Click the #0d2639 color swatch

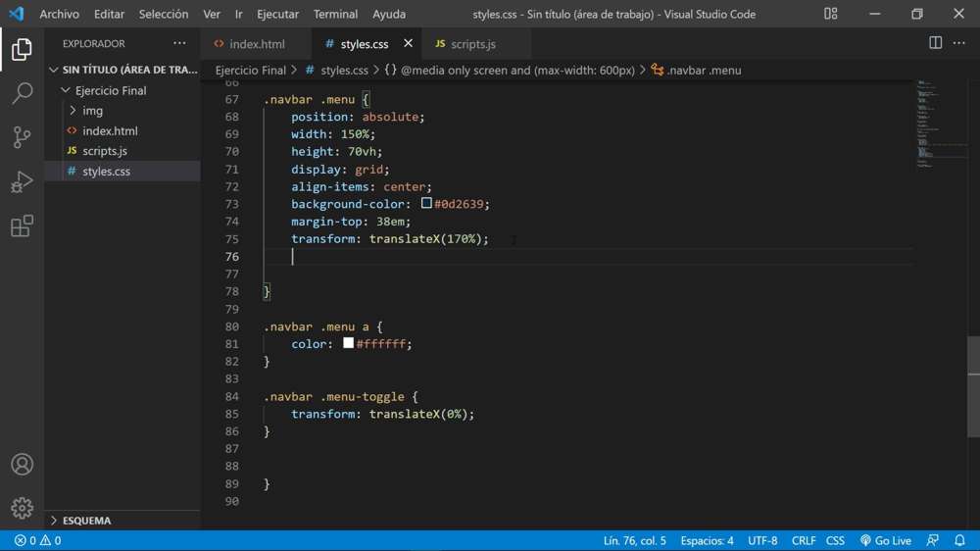pyautogui.click(x=426, y=204)
